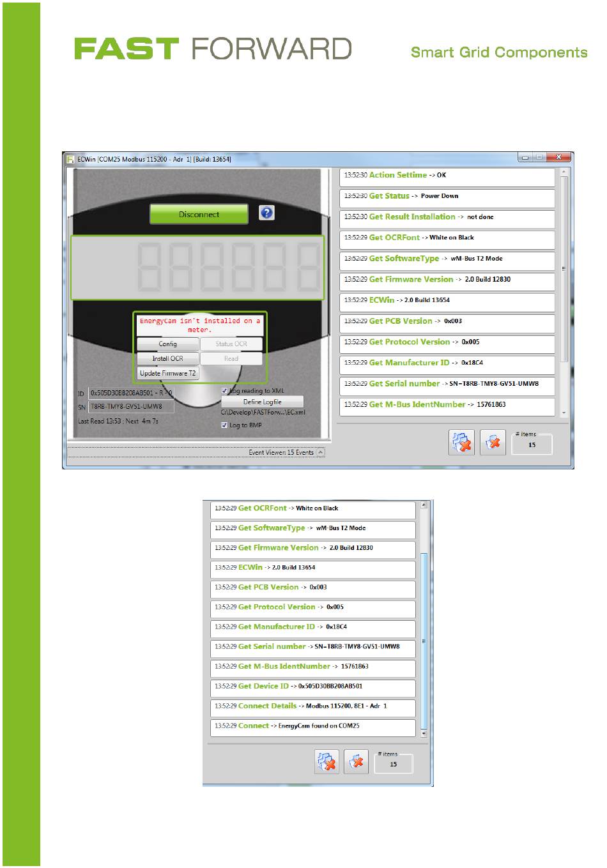Click delete-single-event icon in the ECWin window
Image resolution: width=607 pixels, height=868 pixels.
[x=492, y=443]
